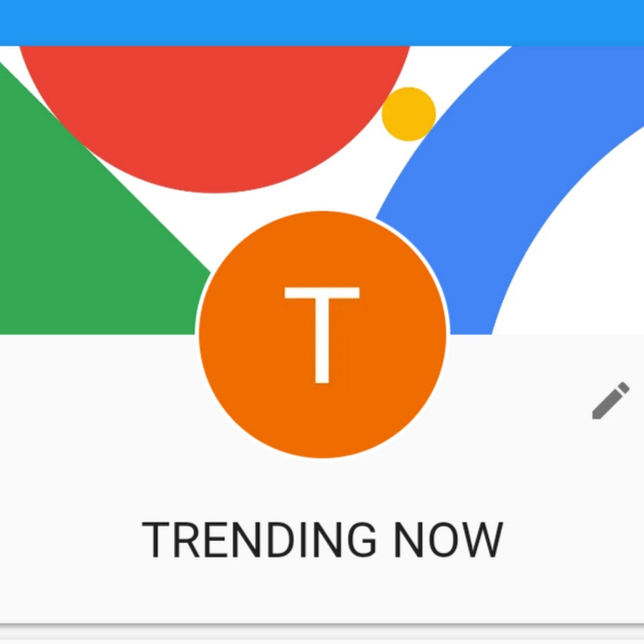The height and width of the screenshot is (644, 644).
Task: Click the pencil edit icon
Action: pyautogui.click(x=610, y=401)
